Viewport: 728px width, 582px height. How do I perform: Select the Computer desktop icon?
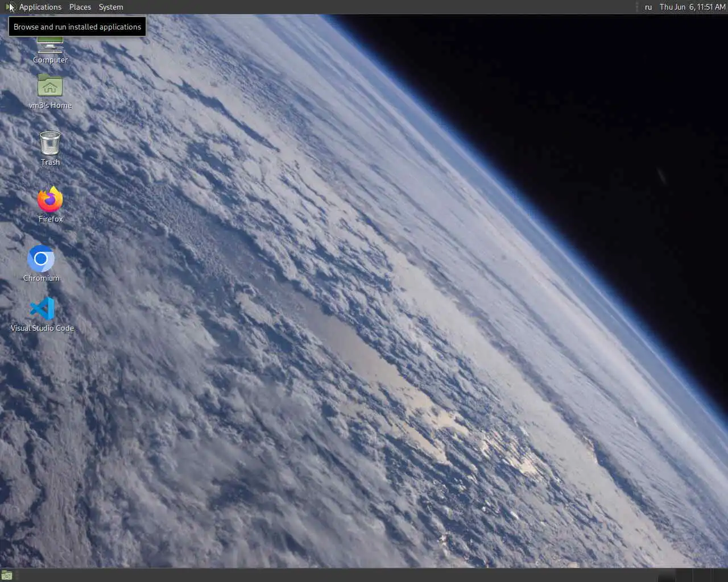click(50, 49)
